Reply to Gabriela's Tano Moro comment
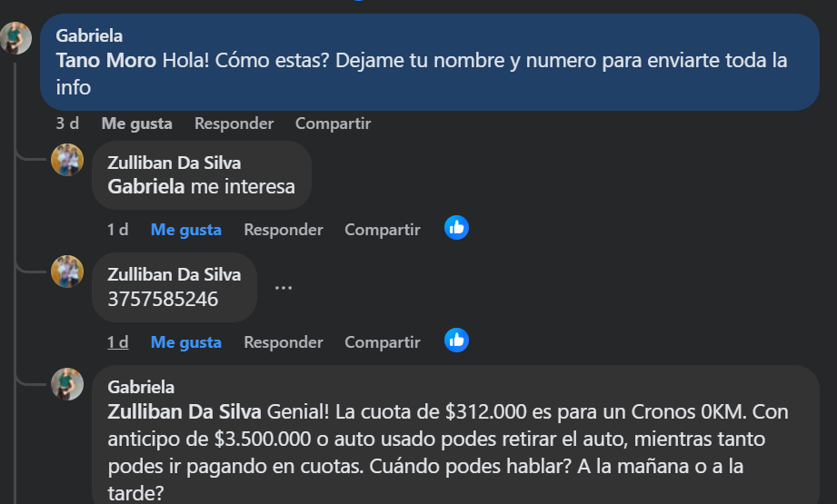 click(234, 124)
